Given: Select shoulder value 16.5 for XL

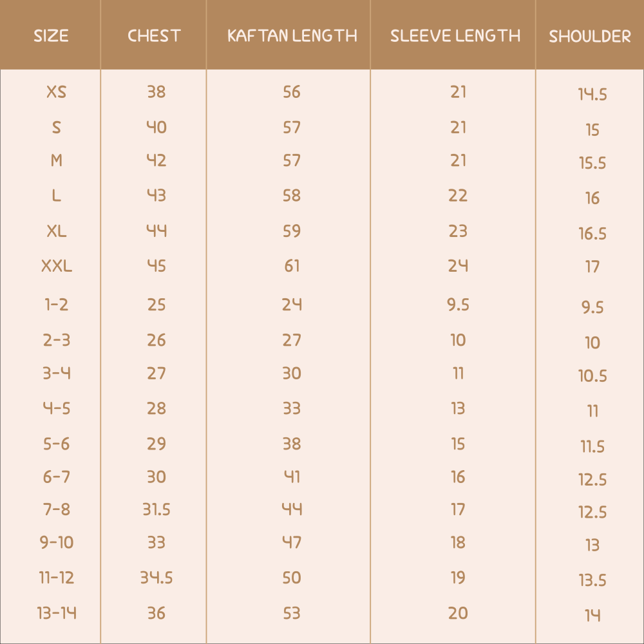Looking at the screenshot, I should 592,233.
